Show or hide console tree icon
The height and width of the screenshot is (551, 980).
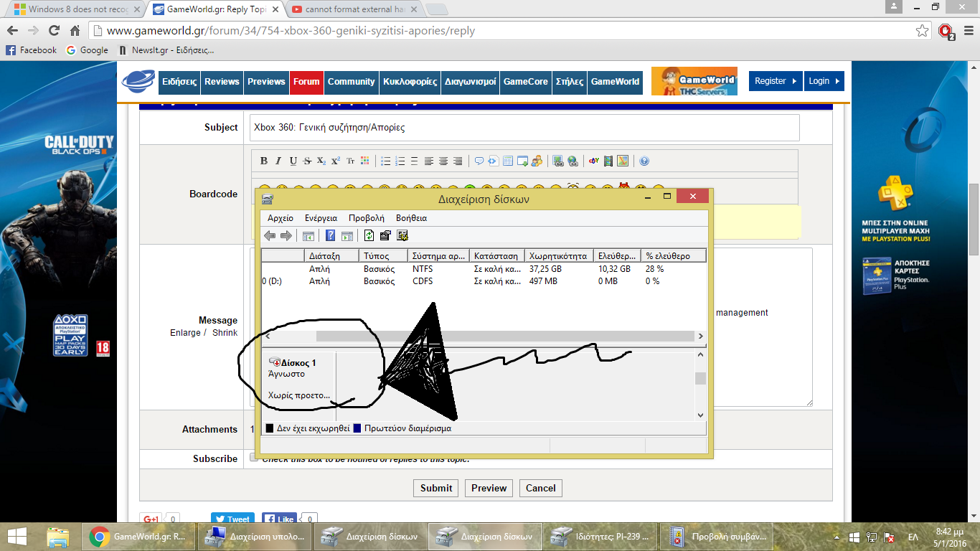coord(308,235)
